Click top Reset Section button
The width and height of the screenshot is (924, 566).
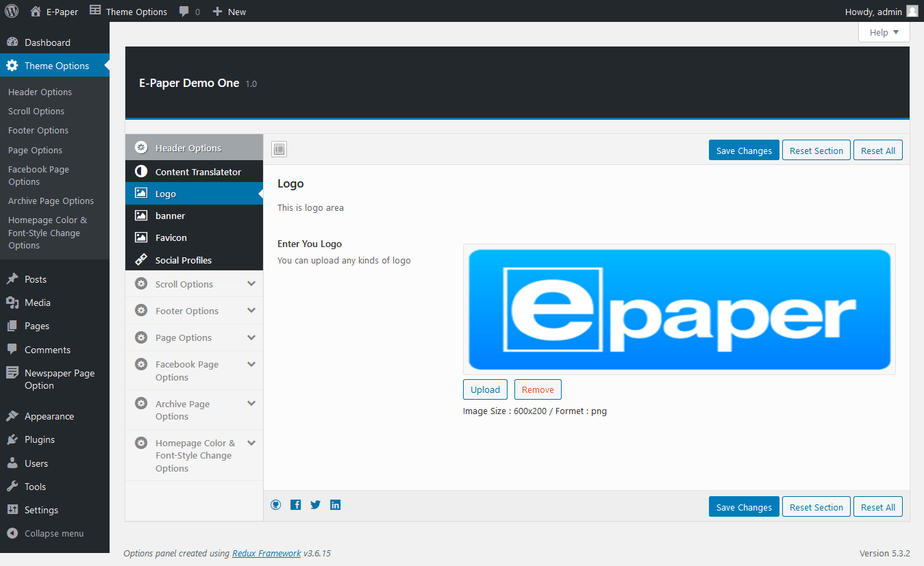[816, 151]
